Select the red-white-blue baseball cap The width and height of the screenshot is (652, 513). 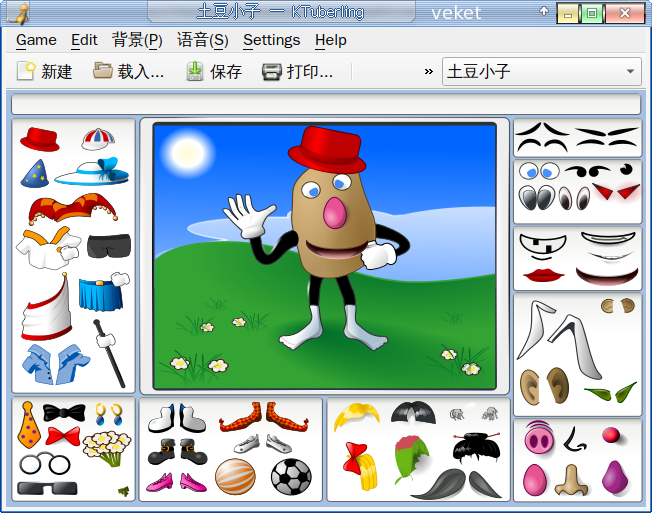[x=98, y=139]
